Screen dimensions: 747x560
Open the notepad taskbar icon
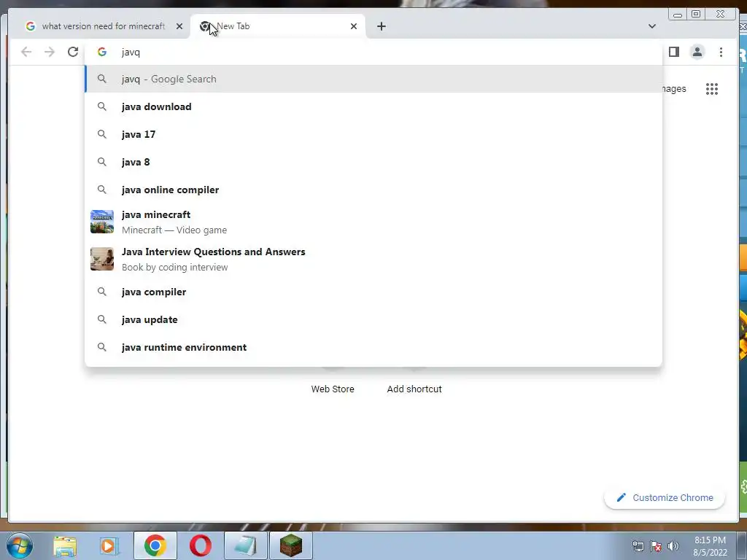245,545
